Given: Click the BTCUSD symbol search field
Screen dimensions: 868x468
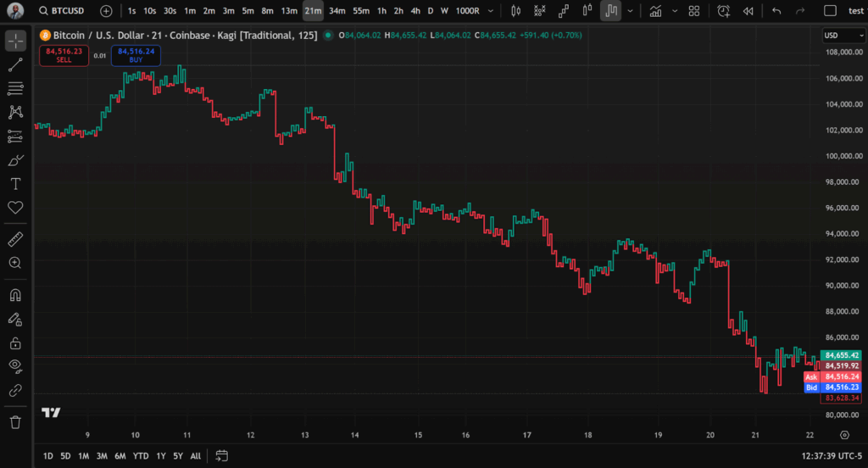Looking at the screenshot, I should pyautogui.click(x=62, y=11).
